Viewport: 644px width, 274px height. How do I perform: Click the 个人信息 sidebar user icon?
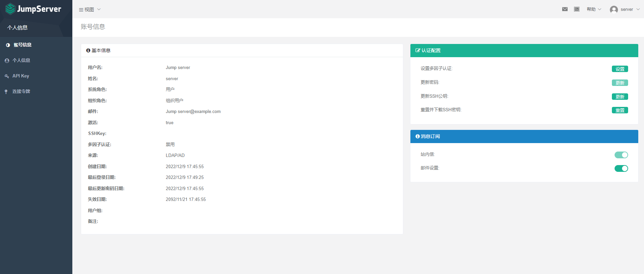(x=7, y=61)
